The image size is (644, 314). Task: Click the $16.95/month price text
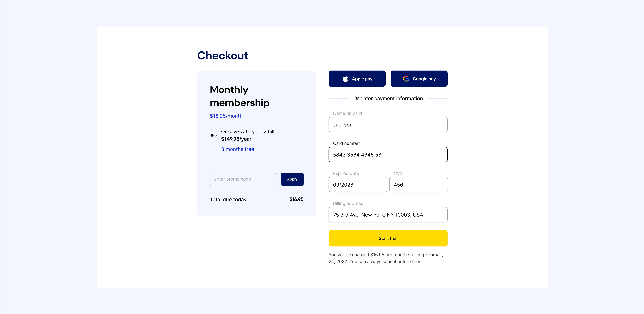click(x=226, y=116)
